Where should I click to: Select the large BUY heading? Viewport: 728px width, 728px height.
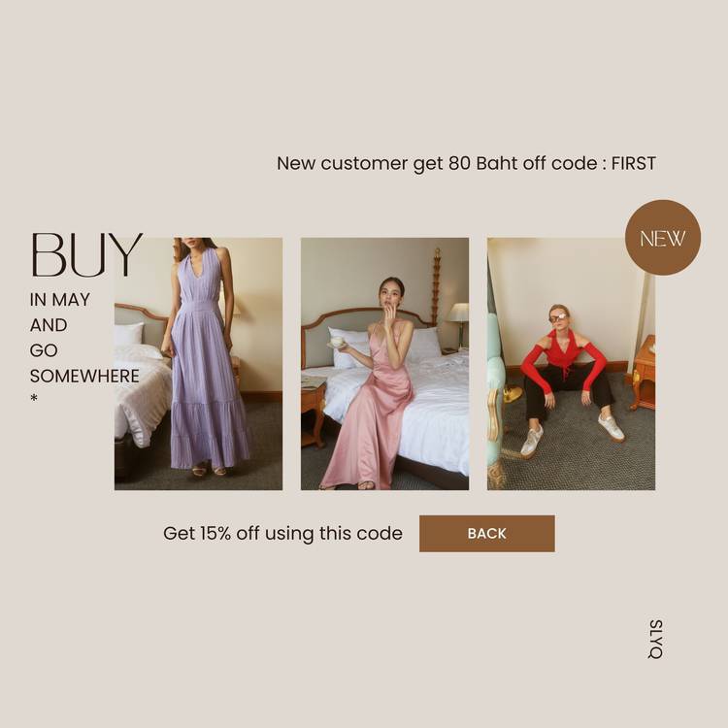coord(86,255)
